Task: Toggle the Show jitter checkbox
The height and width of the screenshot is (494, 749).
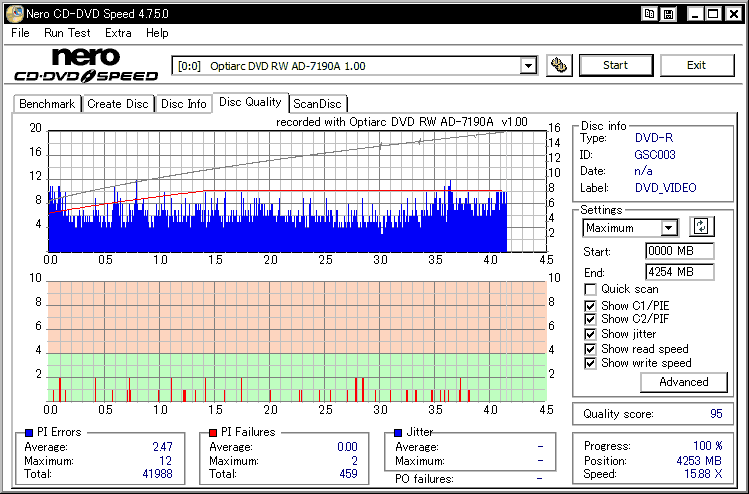Action: coord(591,334)
